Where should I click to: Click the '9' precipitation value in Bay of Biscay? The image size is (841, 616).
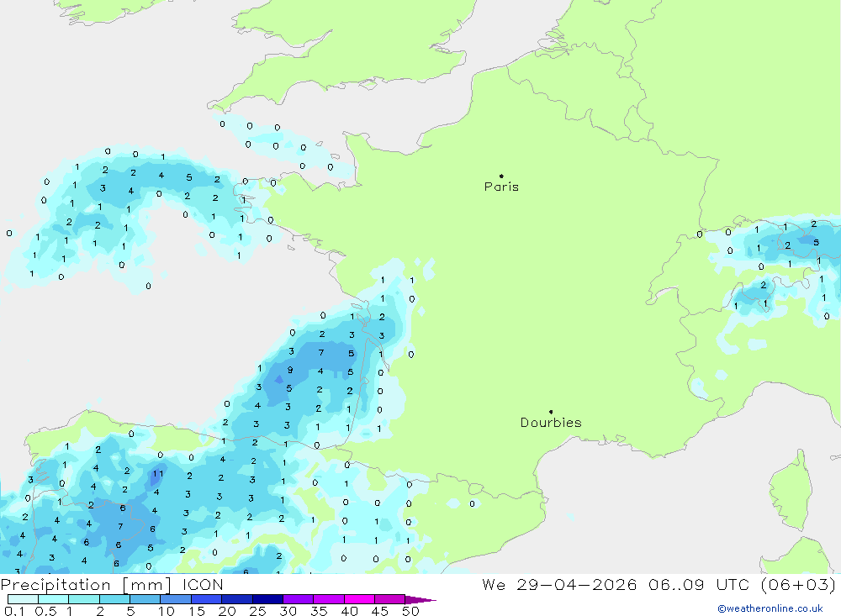pyautogui.click(x=290, y=370)
